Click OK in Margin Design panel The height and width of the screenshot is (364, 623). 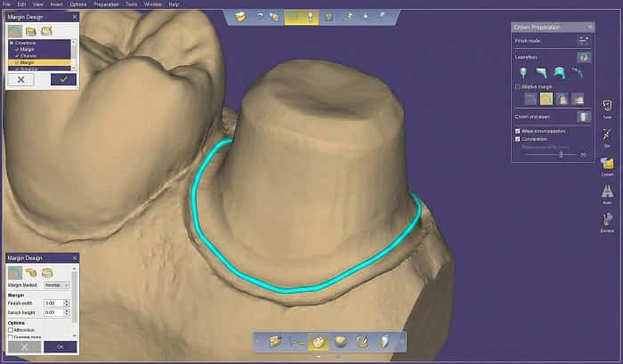coord(60,346)
